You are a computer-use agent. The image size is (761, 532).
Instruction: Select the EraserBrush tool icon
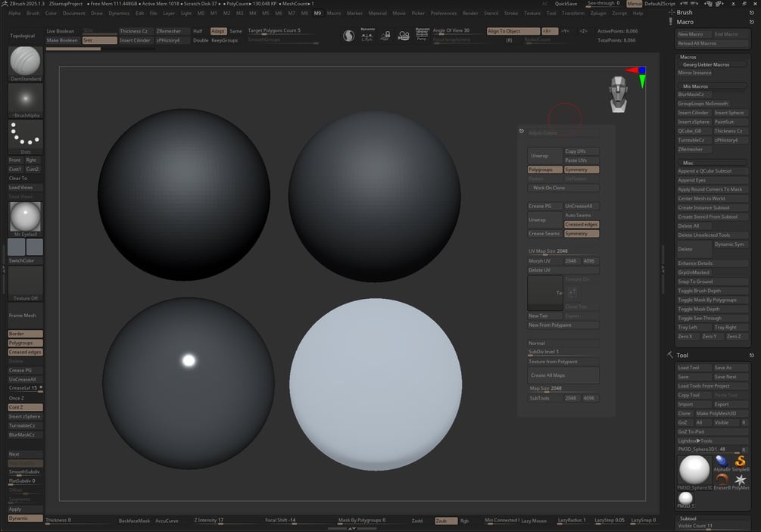[x=722, y=481]
